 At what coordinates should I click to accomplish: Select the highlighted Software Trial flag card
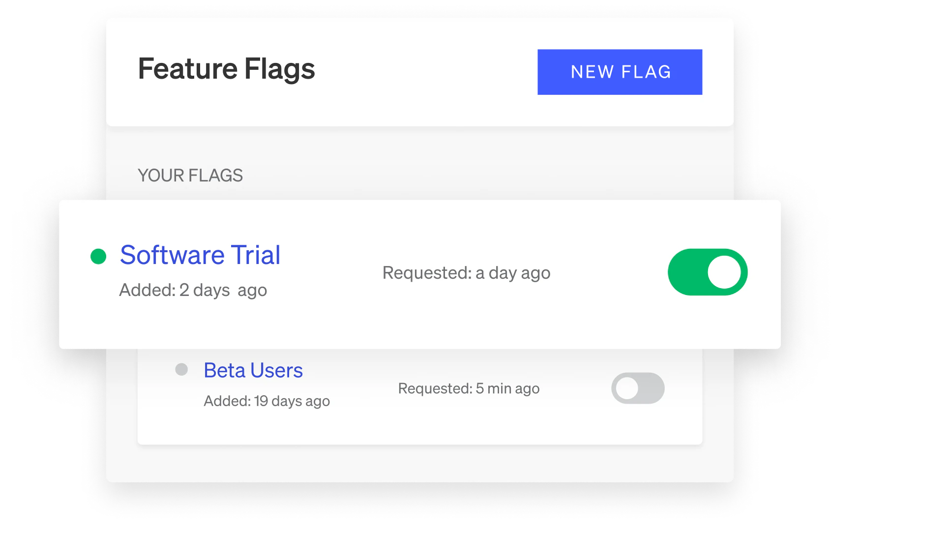click(420, 274)
